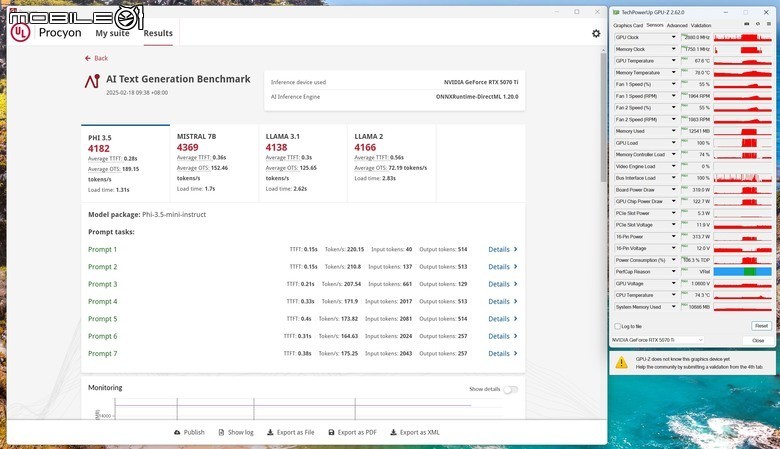Open GPU-Z hamburger menu icon
This screenshot has width=780, height=449.
769,24
